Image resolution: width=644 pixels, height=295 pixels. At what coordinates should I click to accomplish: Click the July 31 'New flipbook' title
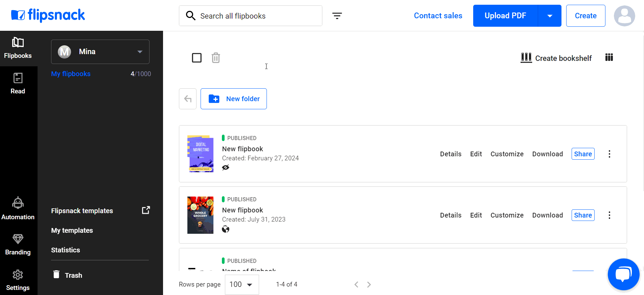(x=243, y=210)
